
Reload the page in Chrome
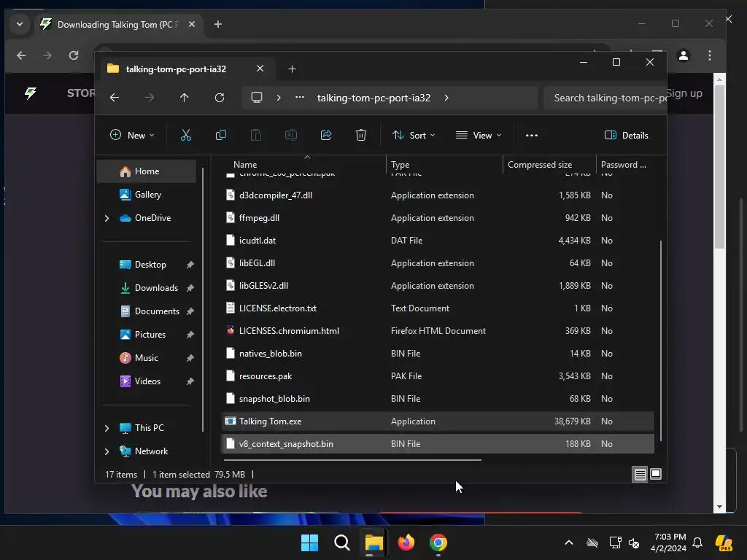click(74, 55)
